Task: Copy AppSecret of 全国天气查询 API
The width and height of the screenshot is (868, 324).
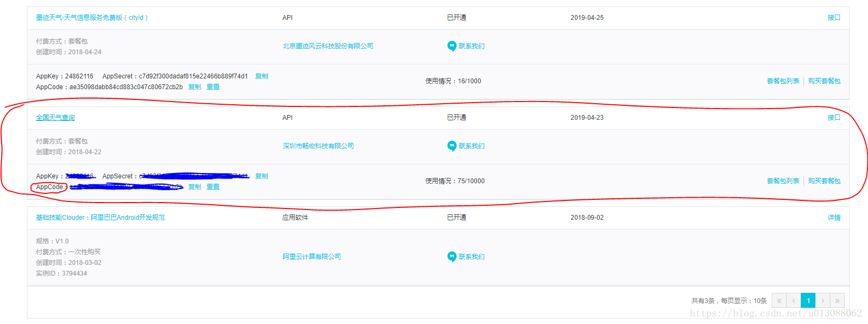Action: click(x=261, y=176)
